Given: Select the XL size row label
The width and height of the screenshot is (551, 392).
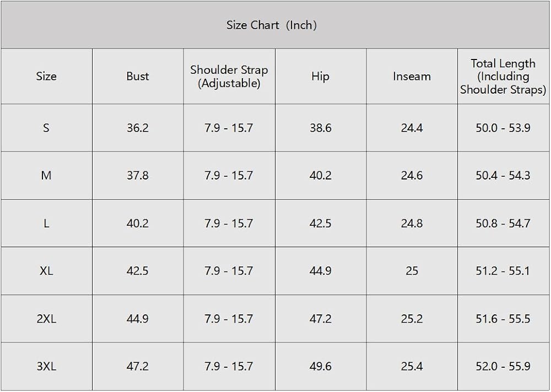Looking at the screenshot, I should (x=46, y=271).
